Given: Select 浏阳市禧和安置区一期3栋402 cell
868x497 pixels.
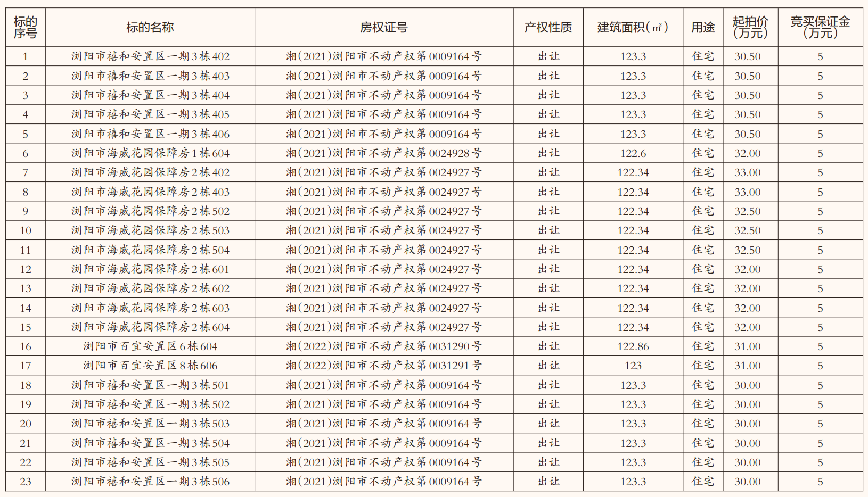Looking at the screenshot, I should [150, 56].
